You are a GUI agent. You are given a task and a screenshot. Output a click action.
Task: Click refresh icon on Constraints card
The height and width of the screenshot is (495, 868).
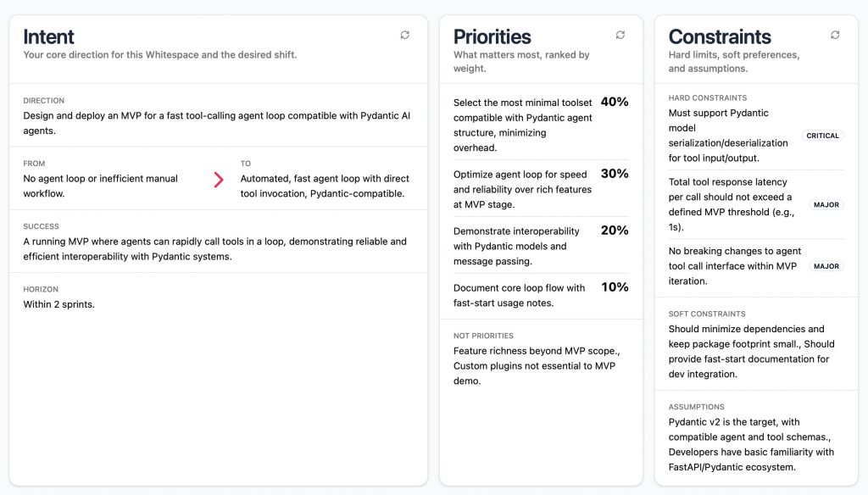point(835,35)
